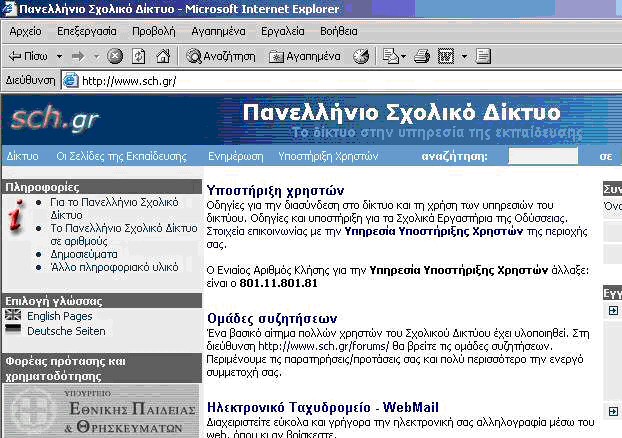Open the Ενημέρωση navigation tab
This screenshot has height=438, width=622.
[x=236, y=156]
